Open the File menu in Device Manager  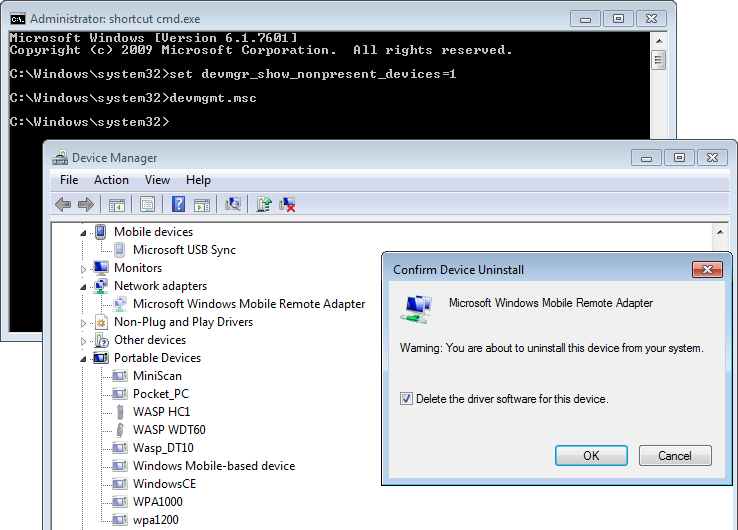click(x=69, y=180)
